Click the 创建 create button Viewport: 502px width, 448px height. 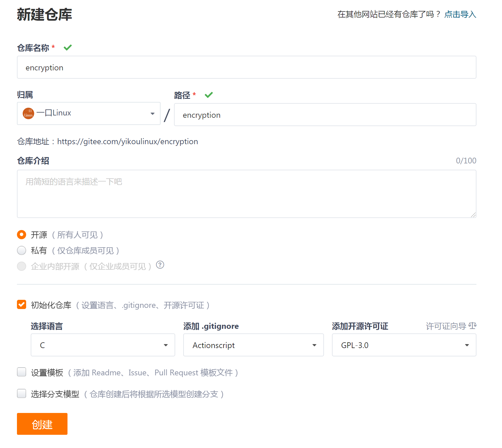(42, 424)
